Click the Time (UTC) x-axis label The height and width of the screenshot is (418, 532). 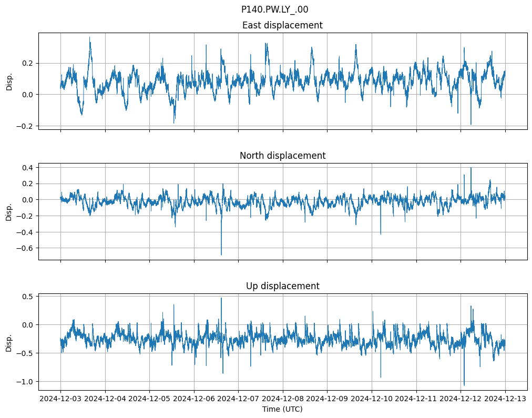(282, 409)
